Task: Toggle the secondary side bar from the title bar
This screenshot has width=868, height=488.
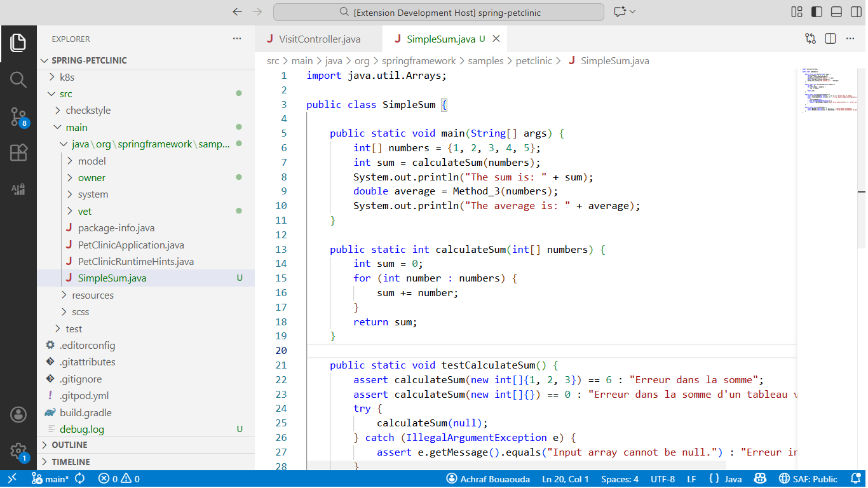Action: tap(855, 11)
